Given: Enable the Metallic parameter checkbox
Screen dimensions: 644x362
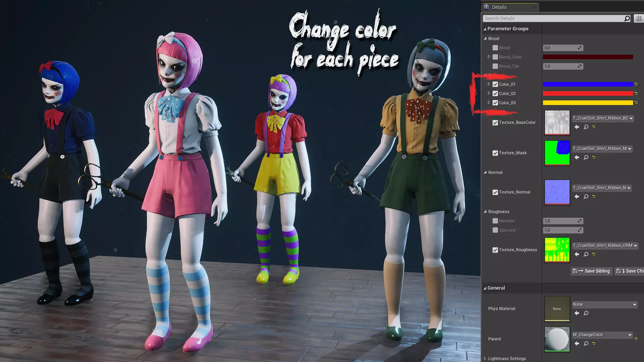Looking at the screenshot, I should [x=495, y=221].
